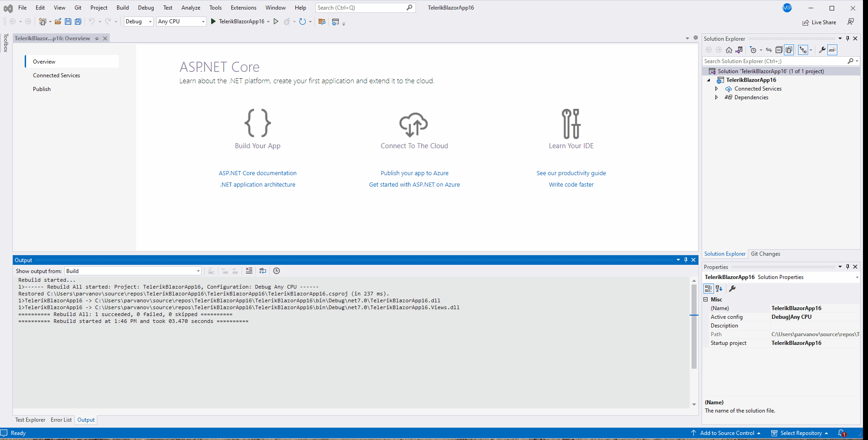
Task: Toggle auto-hide pin on Output panel
Action: point(686,260)
